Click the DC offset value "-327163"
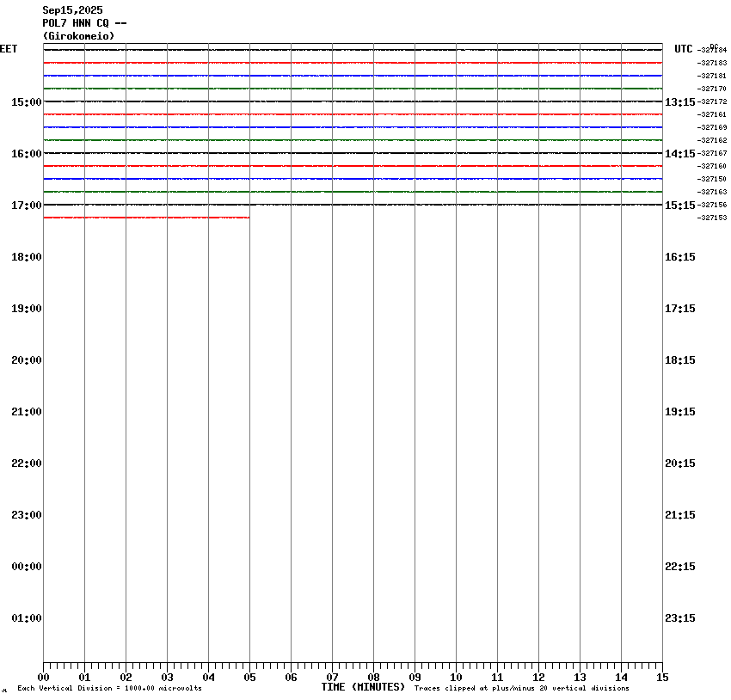This screenshot has height=700, width=731. [x=712, y=192]
